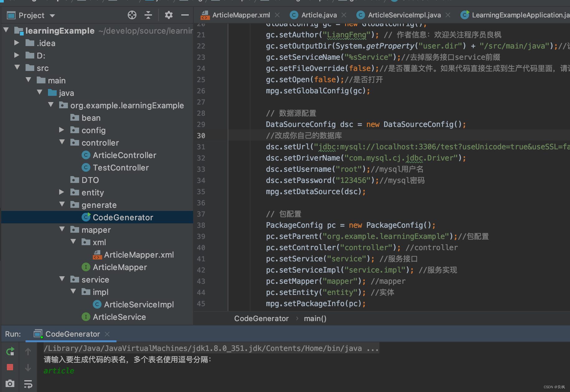
Task: Stop the running process with red square
Action: (10, 367)
